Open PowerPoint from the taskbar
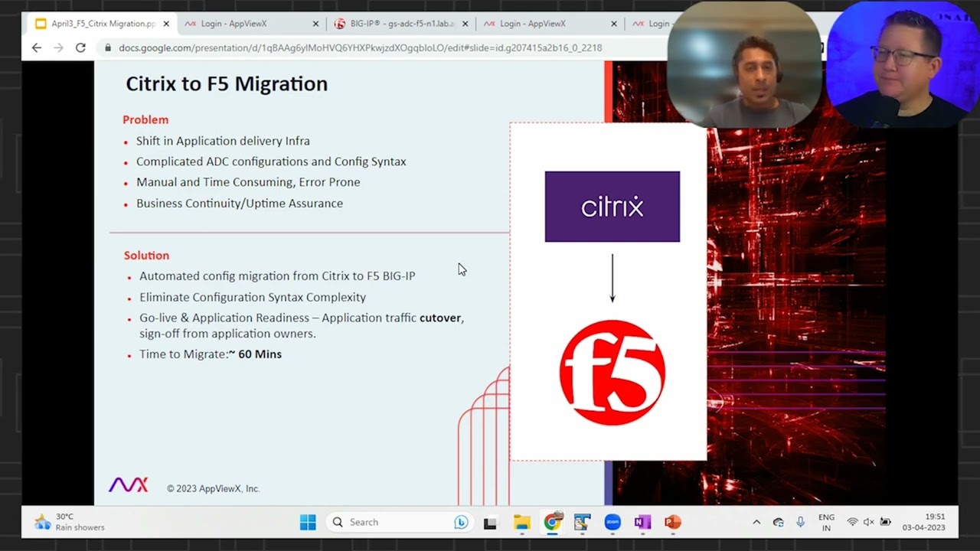Screen dimensions: 980x551 tap(672, 523)
